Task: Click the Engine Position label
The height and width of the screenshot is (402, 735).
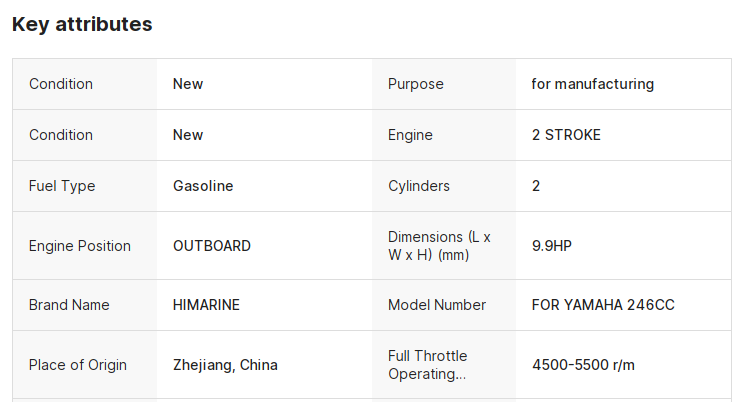Action: 80,246
